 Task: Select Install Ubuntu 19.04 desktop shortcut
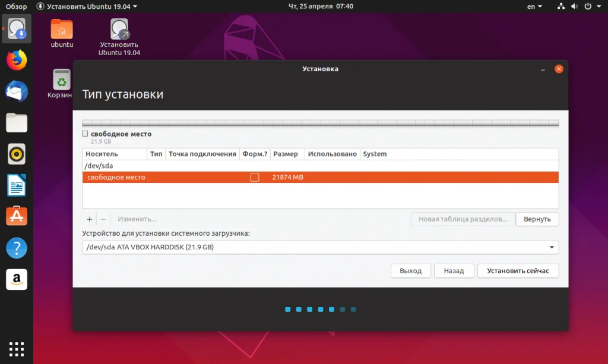click(x=119, y=37)
